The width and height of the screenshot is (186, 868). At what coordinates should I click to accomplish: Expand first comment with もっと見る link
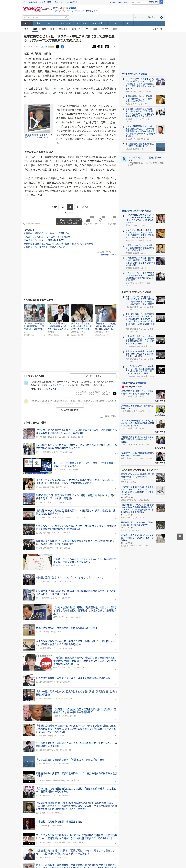tap(51, 389)
